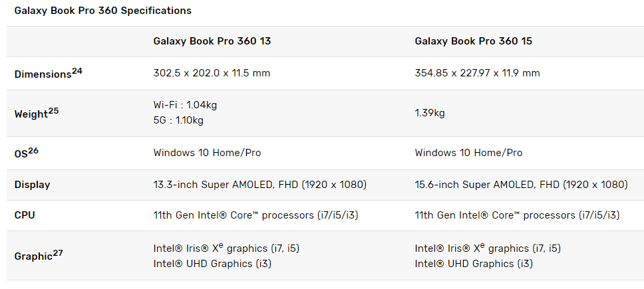Click the 1.39kg weight value
Image resolution: width=644 pixels, height=289 pixels.
point(430,113)
